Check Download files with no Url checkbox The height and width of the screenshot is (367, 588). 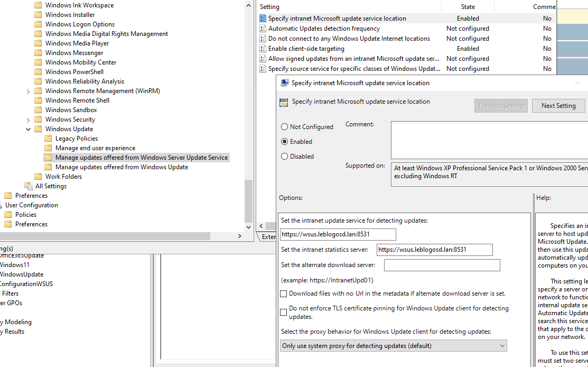click(x=284, y=293)
